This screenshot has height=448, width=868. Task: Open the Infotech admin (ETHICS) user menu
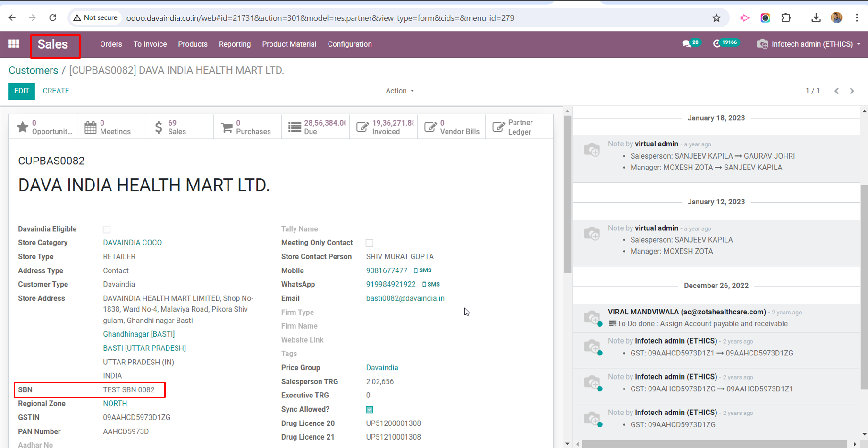[x=809, y=44]
